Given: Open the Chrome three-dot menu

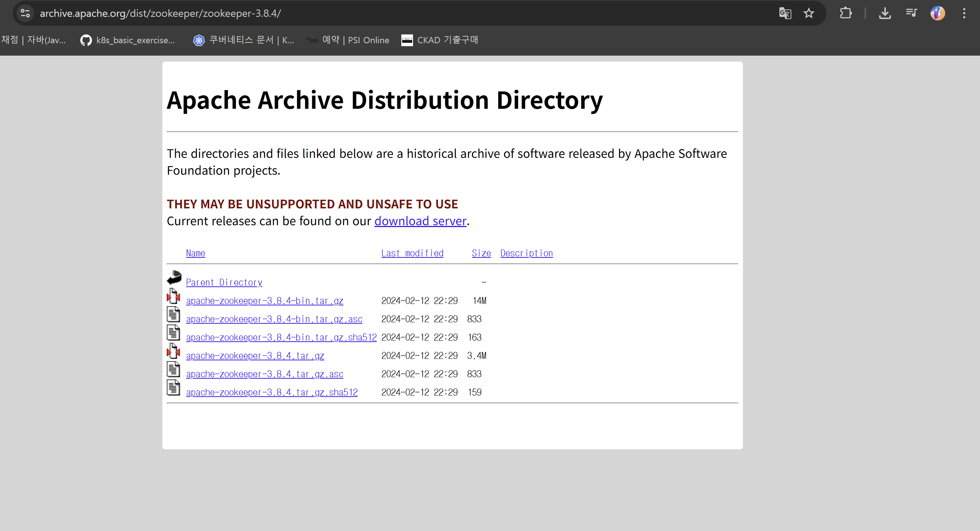Looking at the screenshot, I should [x=964, y=13].
